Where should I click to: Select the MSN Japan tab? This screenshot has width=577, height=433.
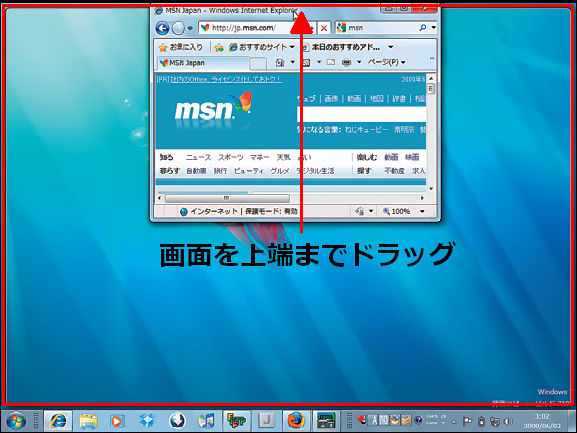click(203, 63)
